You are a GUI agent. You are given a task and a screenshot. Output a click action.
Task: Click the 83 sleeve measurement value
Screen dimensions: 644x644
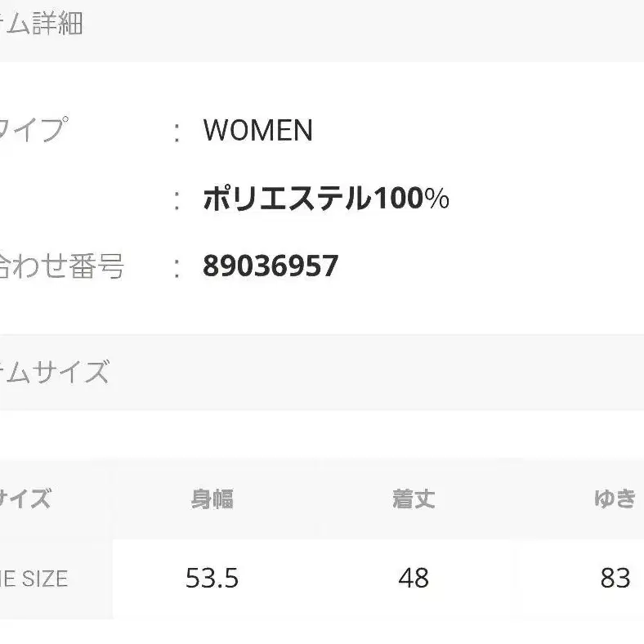click(615, 579)
